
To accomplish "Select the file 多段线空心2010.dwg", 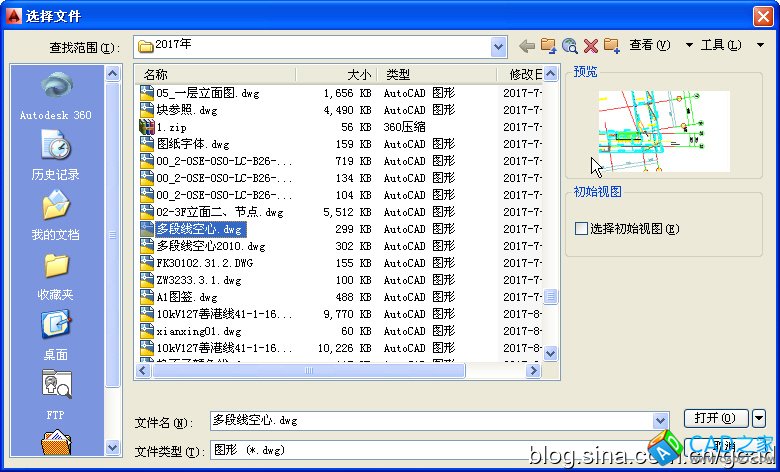I will (x=199, y=246).
